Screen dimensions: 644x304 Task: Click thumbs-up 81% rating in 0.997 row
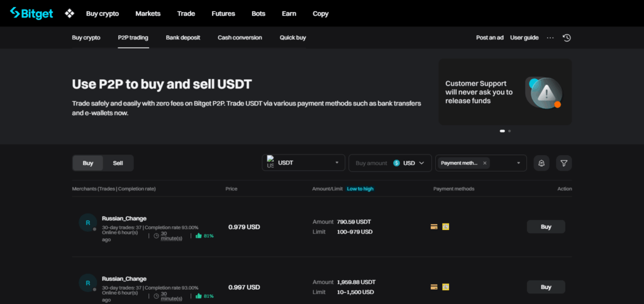(204, 296)
